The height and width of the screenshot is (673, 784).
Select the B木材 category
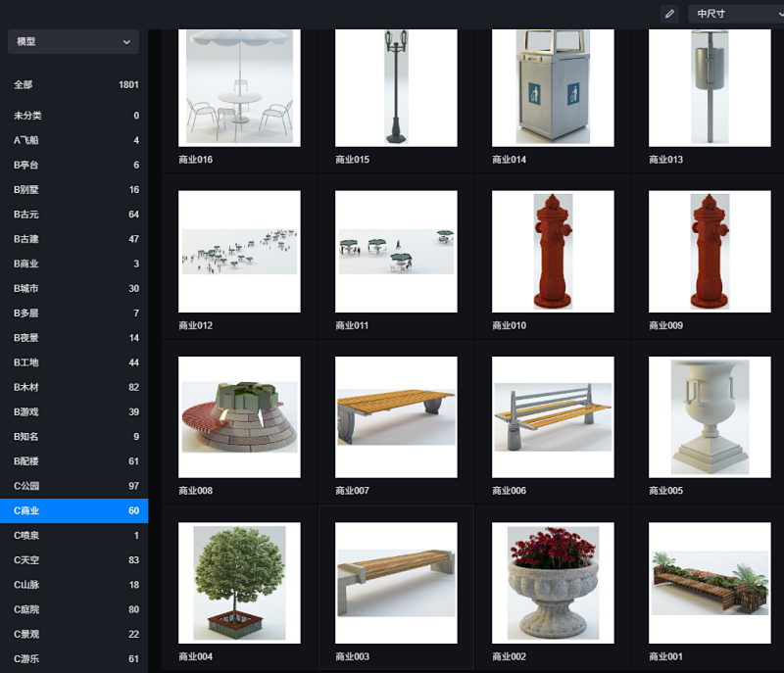[x=74, y=387]
